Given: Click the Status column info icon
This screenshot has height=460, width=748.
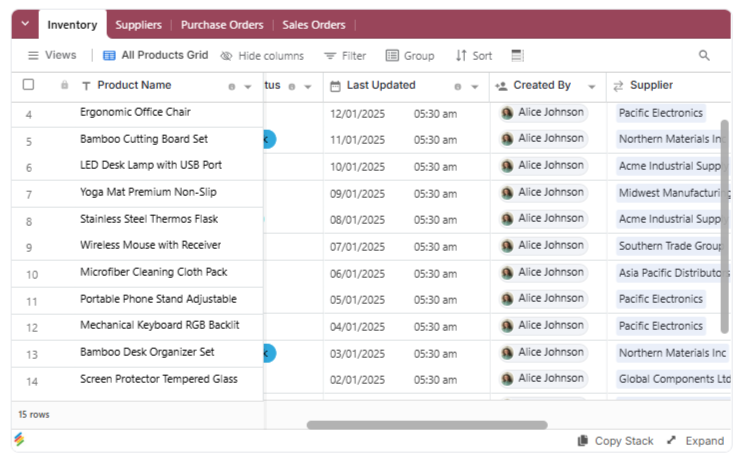Looking at the screenshot, I should click(292, 87).
